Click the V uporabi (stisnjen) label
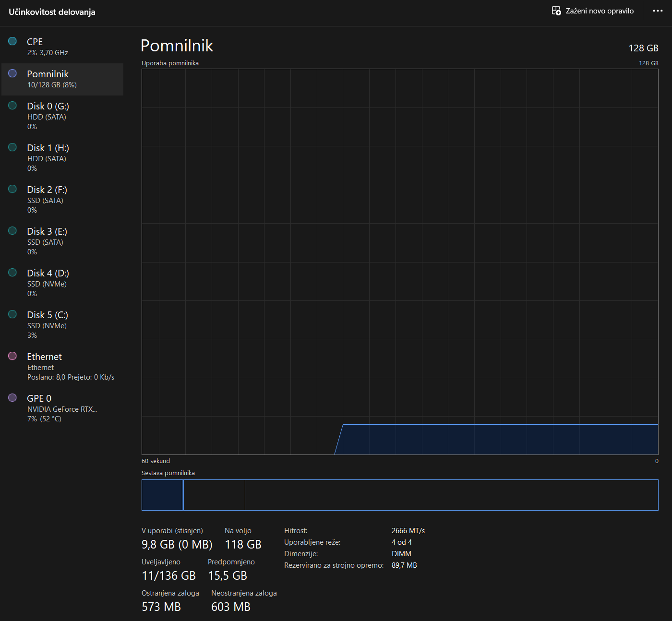 click(x=172, y=531)
